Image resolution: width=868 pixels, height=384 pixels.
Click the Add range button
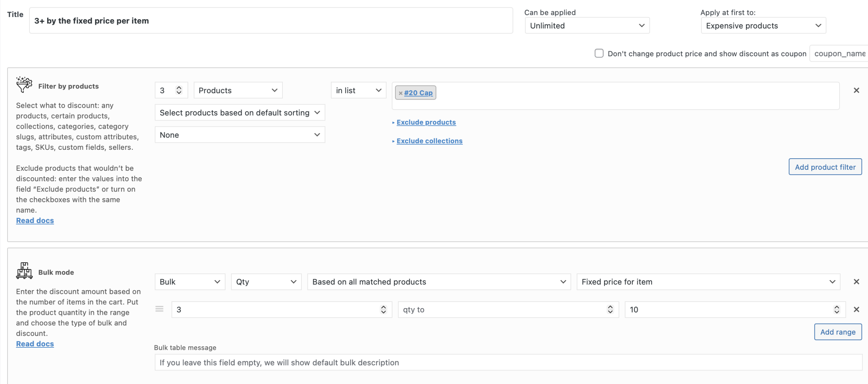(837, 332)
